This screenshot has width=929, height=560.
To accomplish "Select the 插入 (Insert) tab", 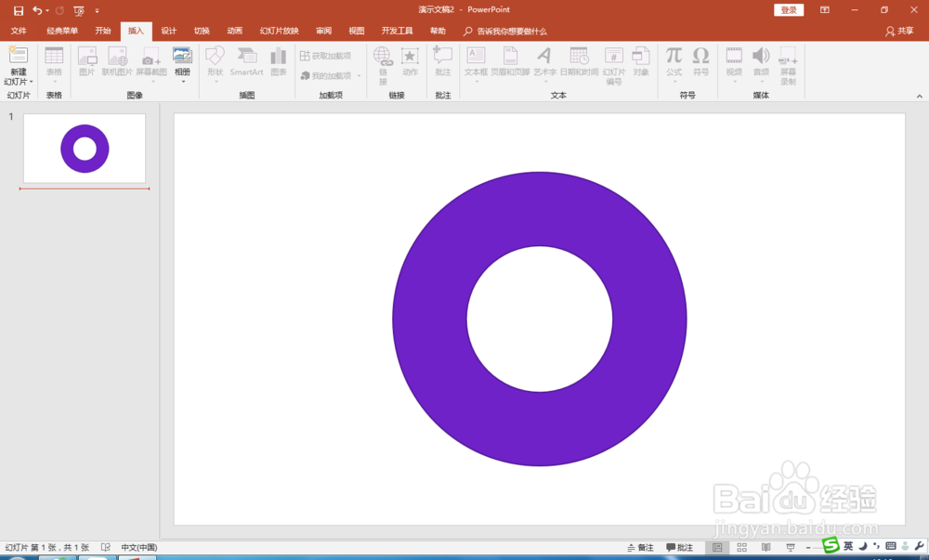I will tap(136, 31).
